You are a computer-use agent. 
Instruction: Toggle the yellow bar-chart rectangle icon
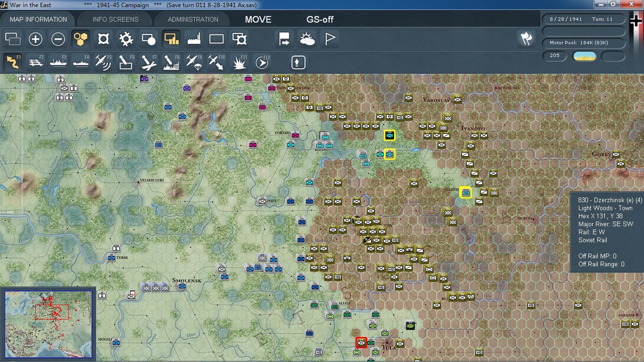pos(172,39)
